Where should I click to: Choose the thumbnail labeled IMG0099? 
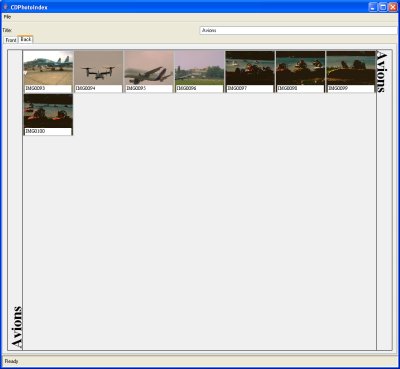click(x=351, y=68)
